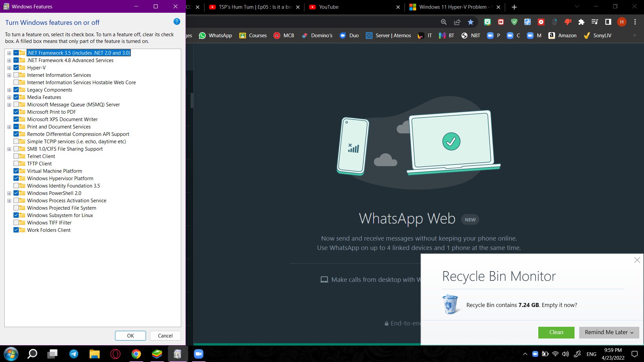The image size is (644, 362).
Task: Switch to Windows 11 Hyper-V Problem tab
Action: pyautogui.click(x=455, y=7)
